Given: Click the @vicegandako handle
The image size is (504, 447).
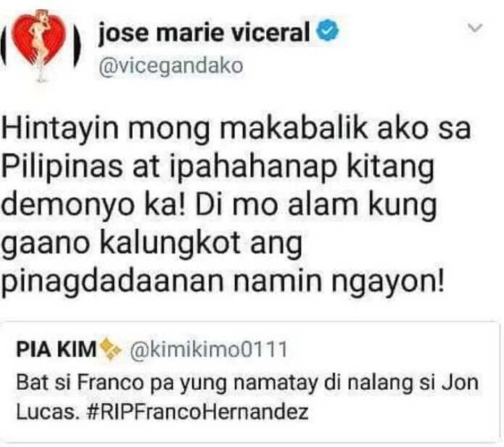Looking at the screenshot, I should coord(170,67).
